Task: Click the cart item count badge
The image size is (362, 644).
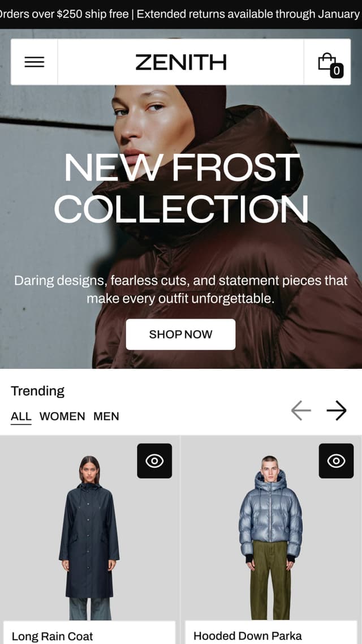Action: tap(337, 71)
